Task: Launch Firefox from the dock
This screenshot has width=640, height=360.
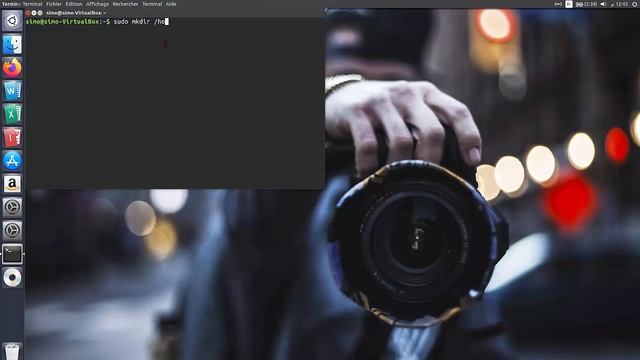Action: click(x=12, y=67)
